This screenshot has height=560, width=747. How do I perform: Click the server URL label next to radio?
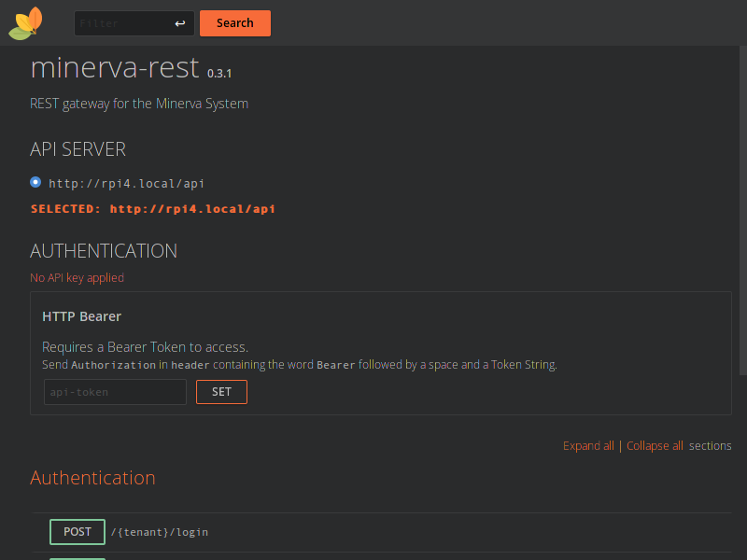click(x=126, y=184)
